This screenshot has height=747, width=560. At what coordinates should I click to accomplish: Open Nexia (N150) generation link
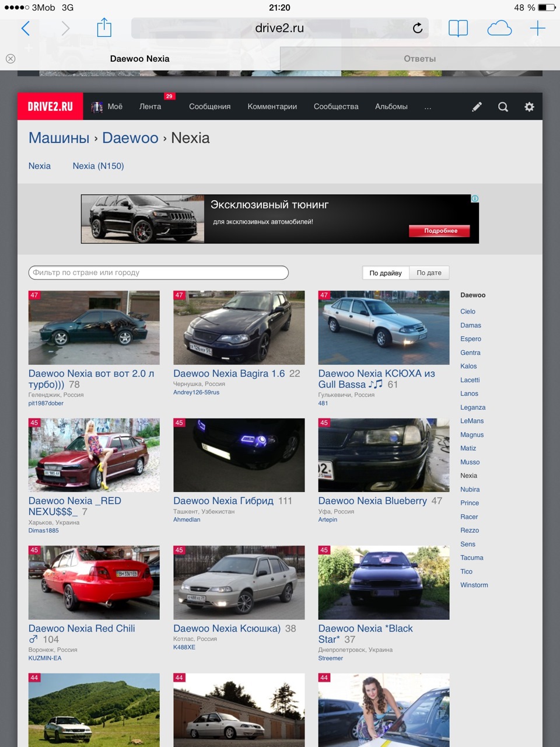point(98,166)
